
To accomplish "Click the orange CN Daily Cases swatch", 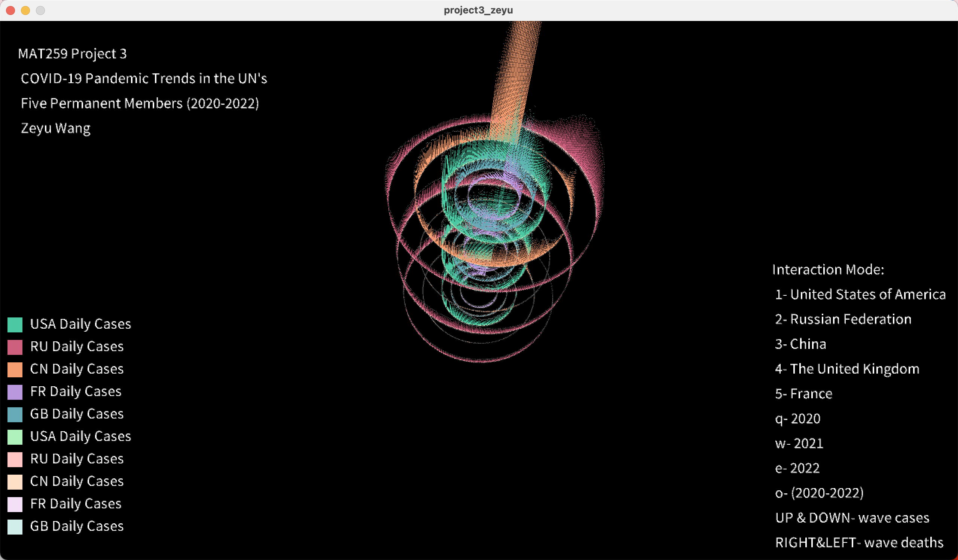I will 15,369.
